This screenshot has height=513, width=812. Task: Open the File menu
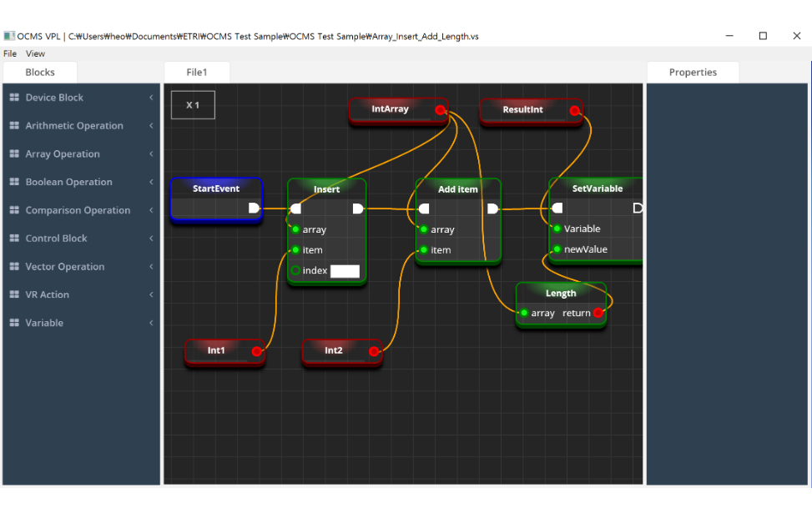(x=10, y=53)
